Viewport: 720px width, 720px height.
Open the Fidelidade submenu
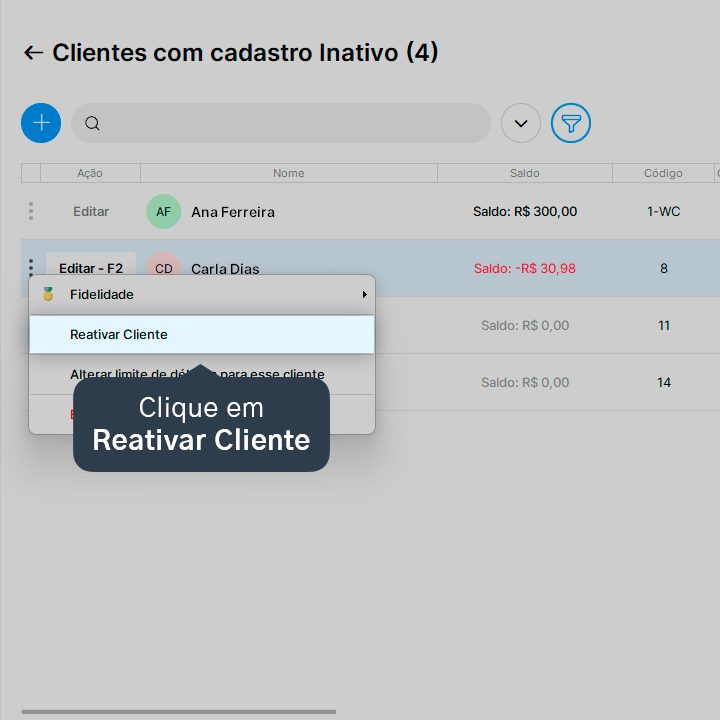click(x=202, y=294)
